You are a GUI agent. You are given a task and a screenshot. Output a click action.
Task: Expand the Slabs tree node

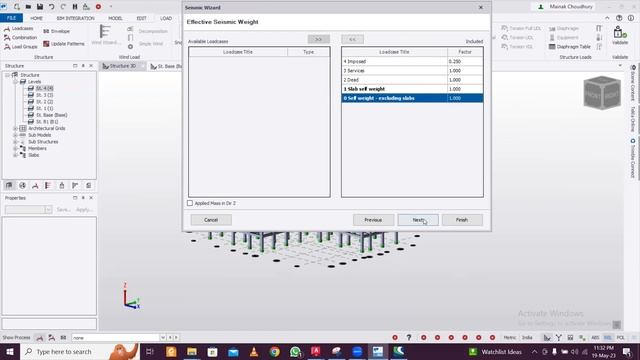(15, 155)
